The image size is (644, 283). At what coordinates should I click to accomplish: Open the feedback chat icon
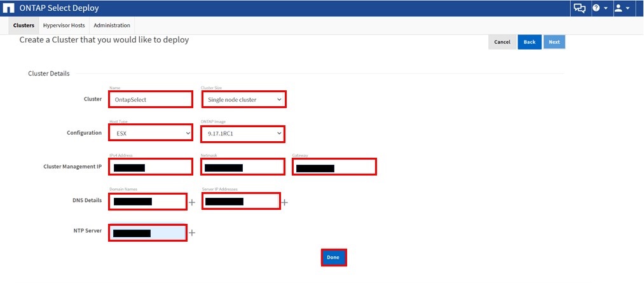[x=579, y=8]
